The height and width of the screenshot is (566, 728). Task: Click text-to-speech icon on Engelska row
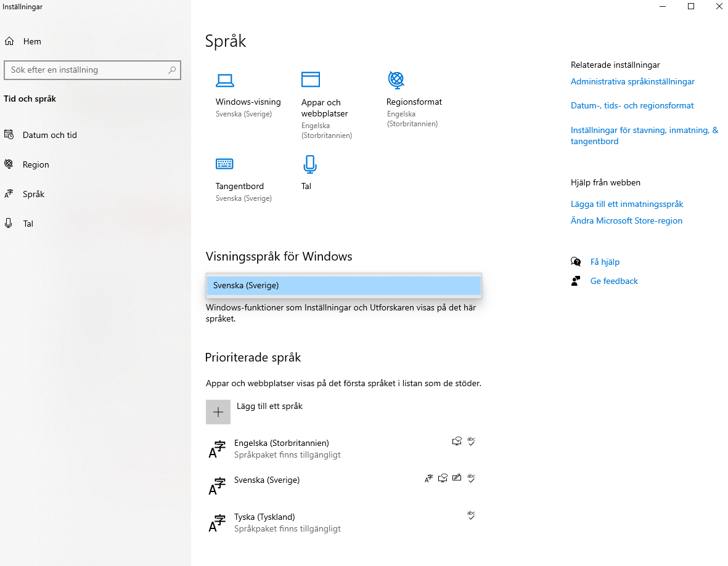click(457, 441)
